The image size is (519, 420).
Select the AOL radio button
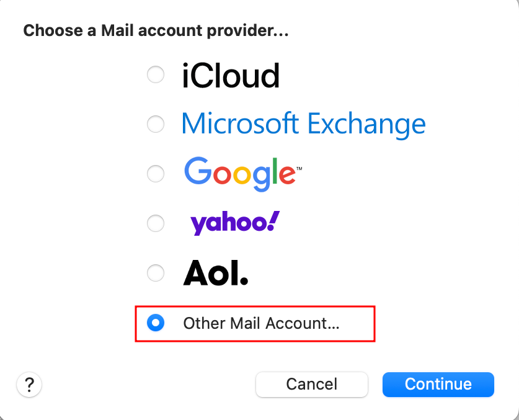point(156,273)
